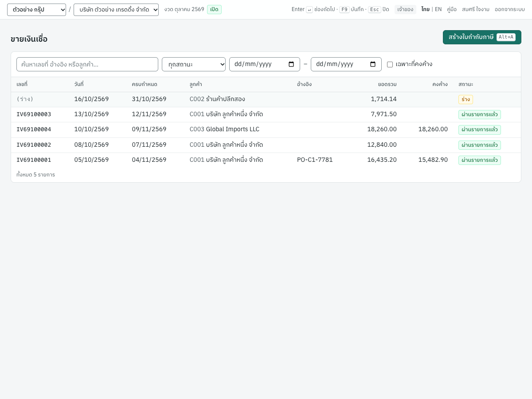Click reference PO-C1-7781
The width and height of the screenshot is (532, 399).
[315, 160]
